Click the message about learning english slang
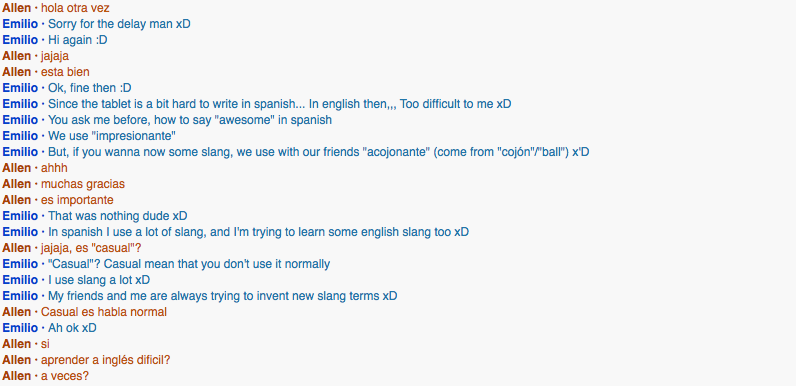This screenshot has width=796, height=386. click(258, 232)
